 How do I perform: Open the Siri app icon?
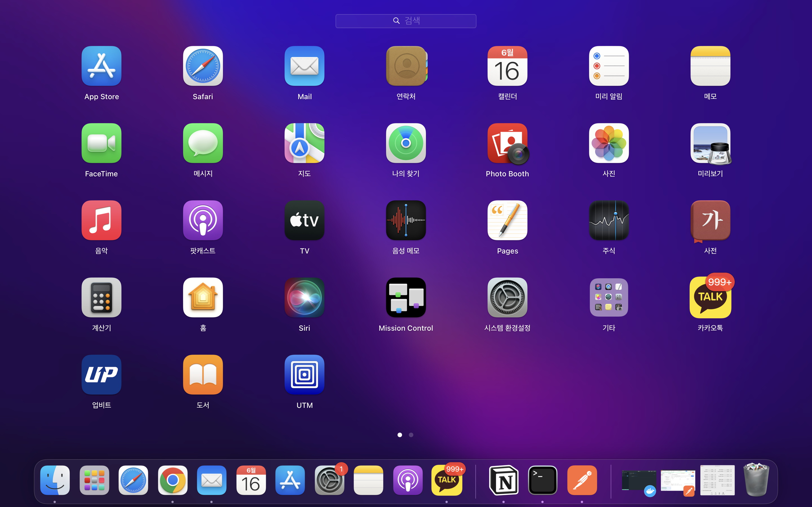(x=304, y=297)
